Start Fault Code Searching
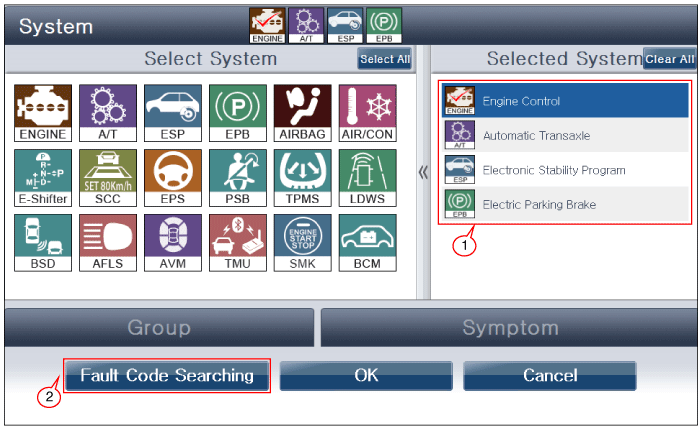 pyautogui.click(x=167, y=375)
